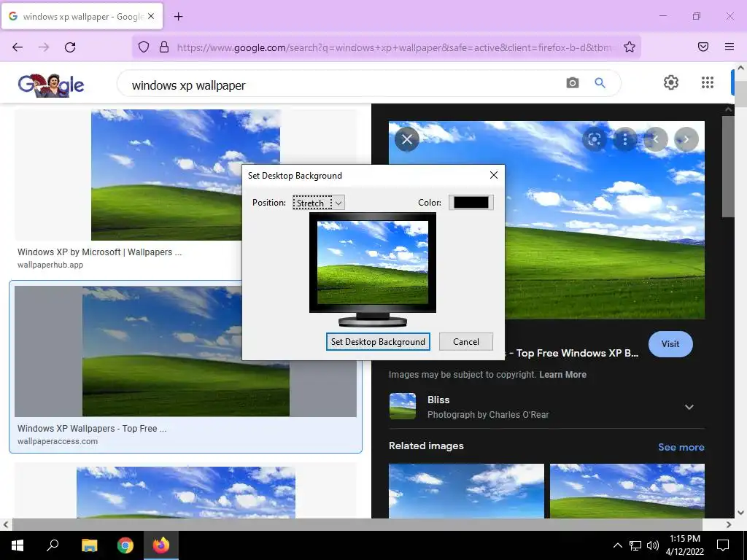This screenshot has height=560, width=747.
Task: Close the image preview panel
Action: pyautogui.click(x=407, y=139)
